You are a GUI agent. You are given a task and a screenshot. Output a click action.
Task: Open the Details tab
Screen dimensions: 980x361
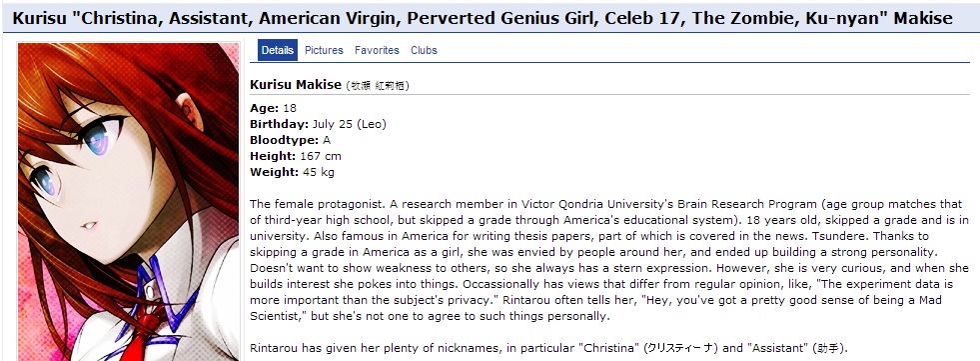point(278,50)
